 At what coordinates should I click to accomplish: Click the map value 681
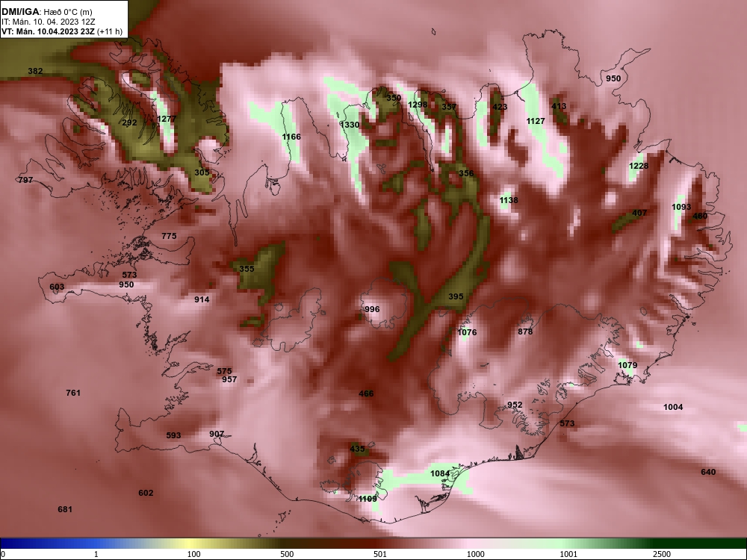pos(65,509)
